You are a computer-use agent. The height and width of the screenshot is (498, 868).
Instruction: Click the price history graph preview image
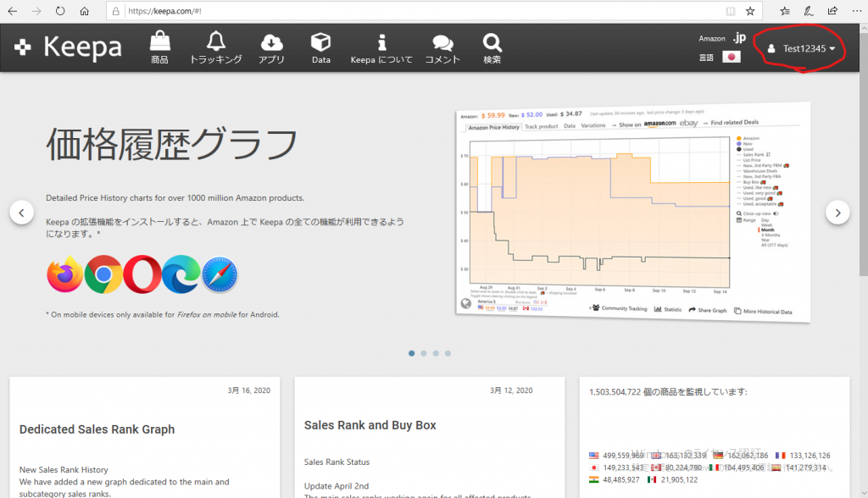(632, 212)
